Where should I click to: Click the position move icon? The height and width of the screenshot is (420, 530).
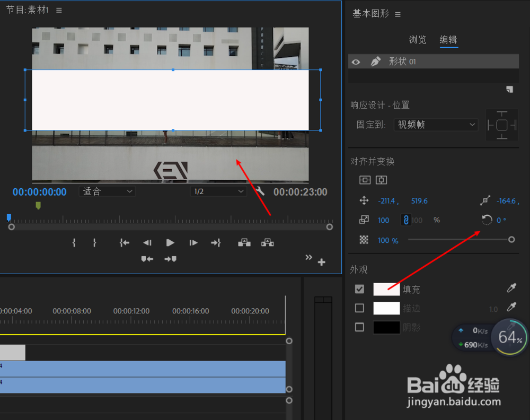(364, 201)
